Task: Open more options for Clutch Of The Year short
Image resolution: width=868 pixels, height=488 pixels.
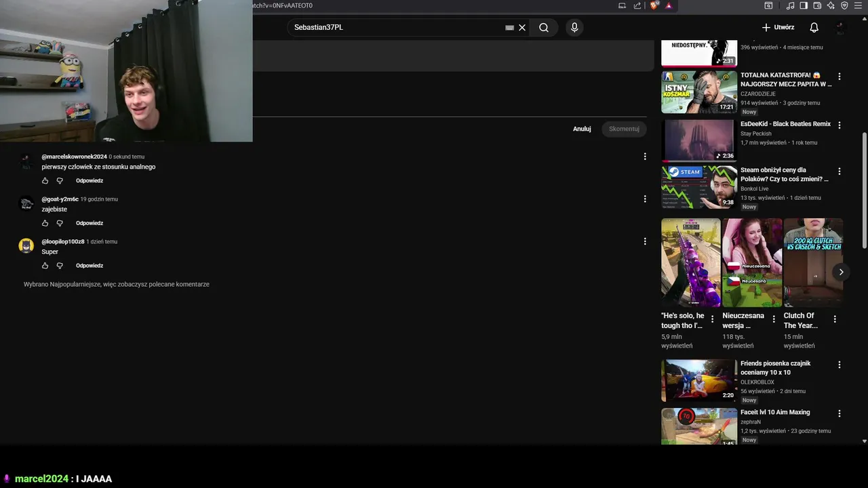Action: (835, 319)
